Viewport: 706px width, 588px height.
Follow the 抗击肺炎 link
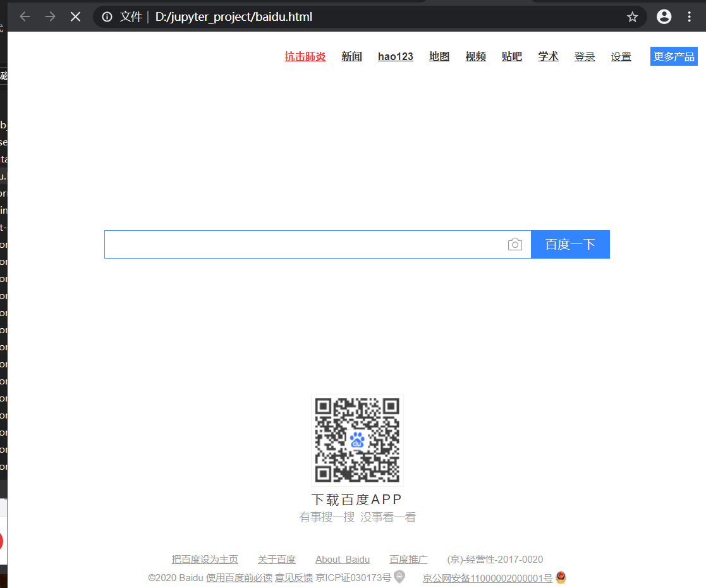pos(305,56)
